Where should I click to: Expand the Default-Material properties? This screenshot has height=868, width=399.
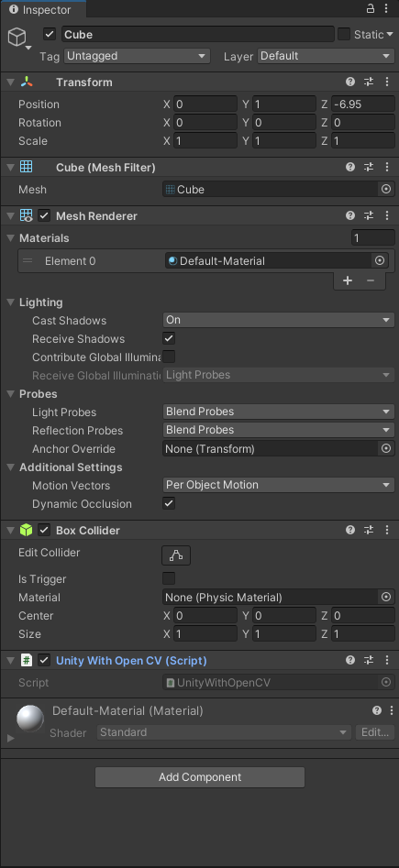point(10,738)
